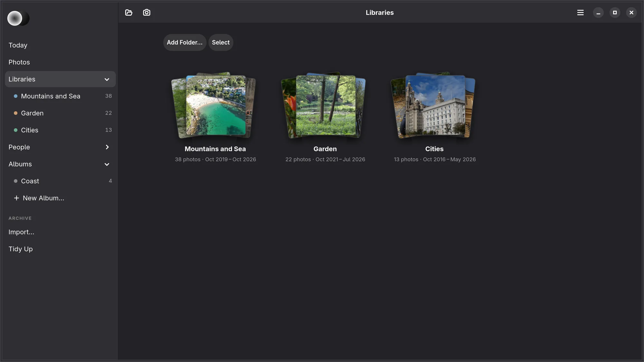
Task: Open Photos in the sidebar
Action: 60,62
